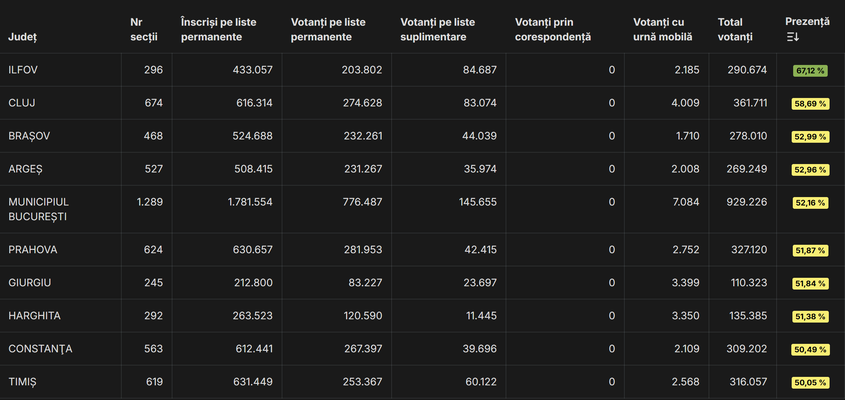Viewport: 845px width, 400px height.
Task: Click the TIMIȘ county name
Action: [x=23, y=382]
